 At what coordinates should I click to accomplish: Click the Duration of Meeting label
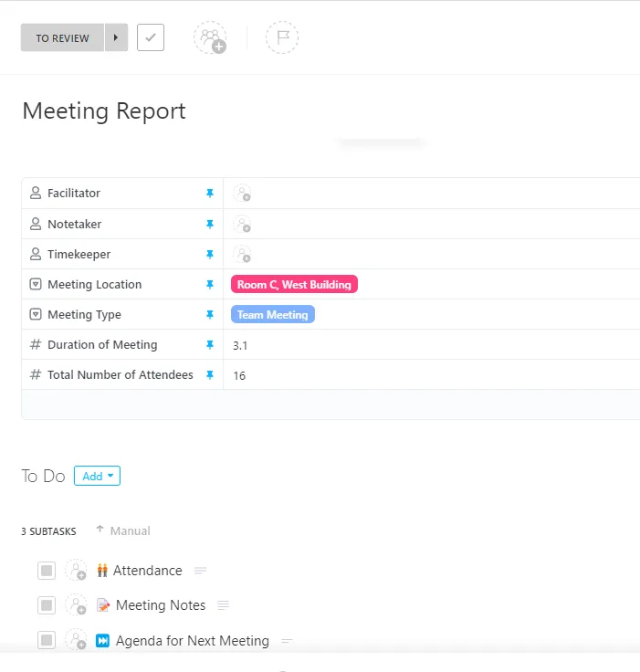[x=102, y=344]
